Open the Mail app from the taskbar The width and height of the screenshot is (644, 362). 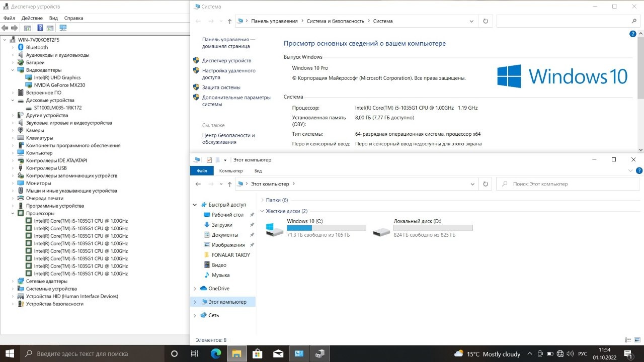coord(278,353)
